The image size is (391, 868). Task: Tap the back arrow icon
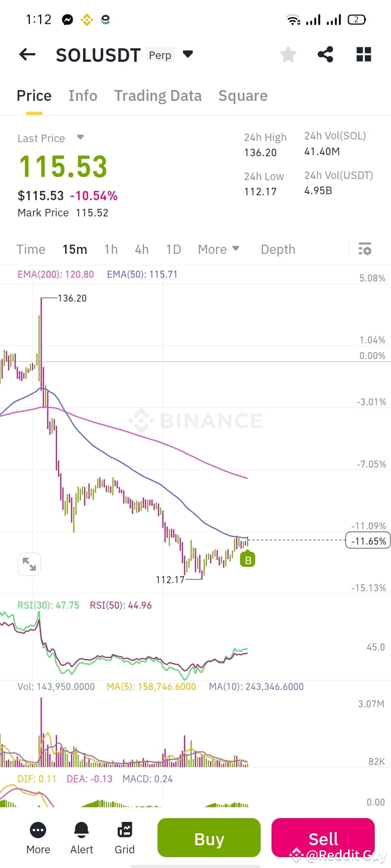(x=27, y=54)
